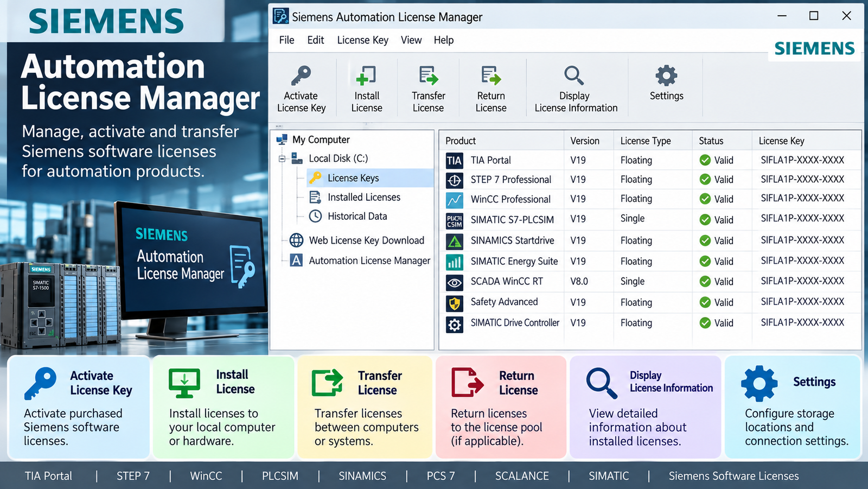Click the Activate License Key toolbar icon
The image size is (868, 489).
tap(301, 75)
